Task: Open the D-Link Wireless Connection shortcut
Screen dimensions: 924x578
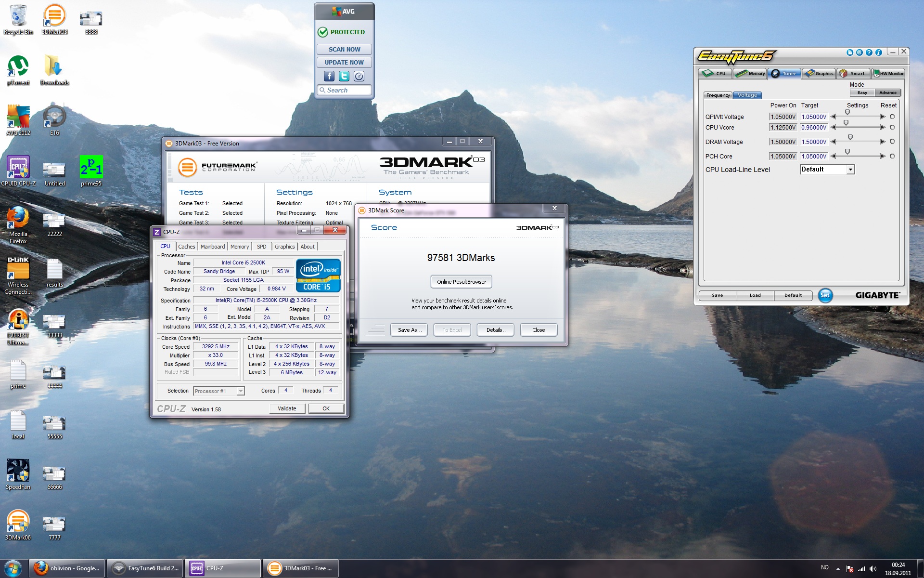Action: click(x=18, y=276)
